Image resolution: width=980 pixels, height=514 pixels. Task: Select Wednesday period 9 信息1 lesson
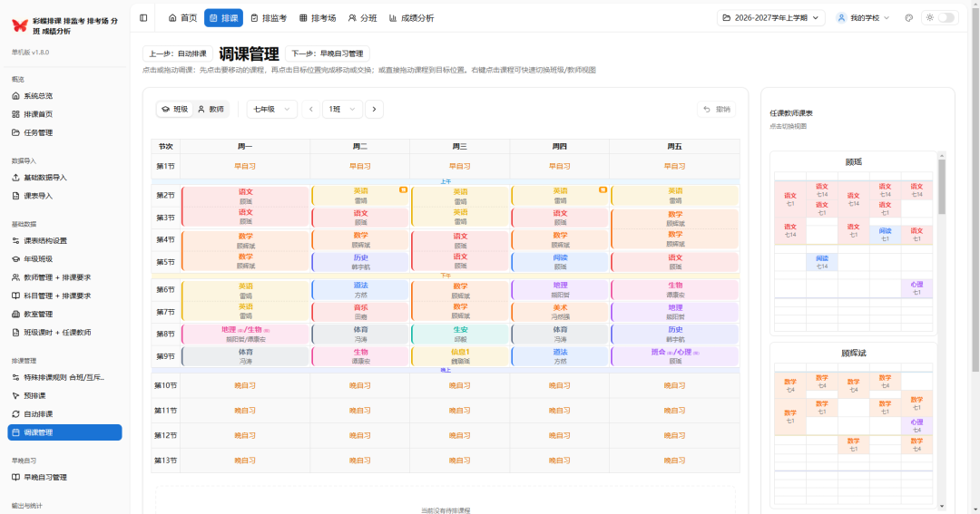pos(460,356)
